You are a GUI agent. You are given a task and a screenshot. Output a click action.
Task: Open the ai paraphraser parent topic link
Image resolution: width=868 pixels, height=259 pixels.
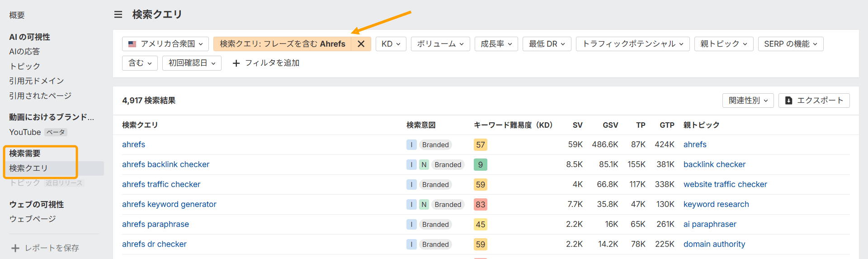[710, 224]
